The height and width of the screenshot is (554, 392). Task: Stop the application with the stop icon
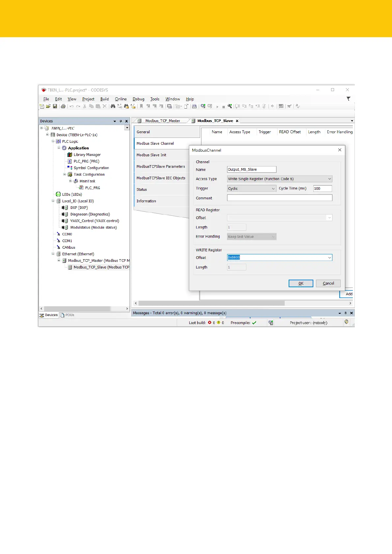223,107
